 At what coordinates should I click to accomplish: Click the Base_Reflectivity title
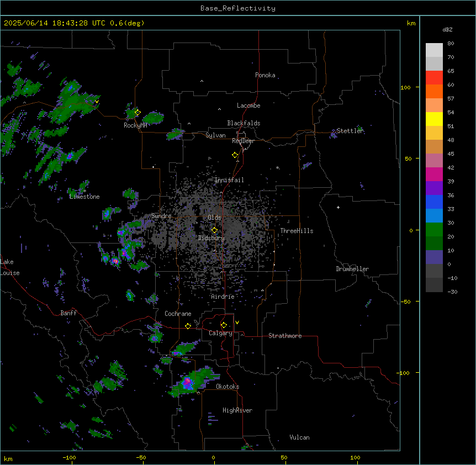coord(238,8)
